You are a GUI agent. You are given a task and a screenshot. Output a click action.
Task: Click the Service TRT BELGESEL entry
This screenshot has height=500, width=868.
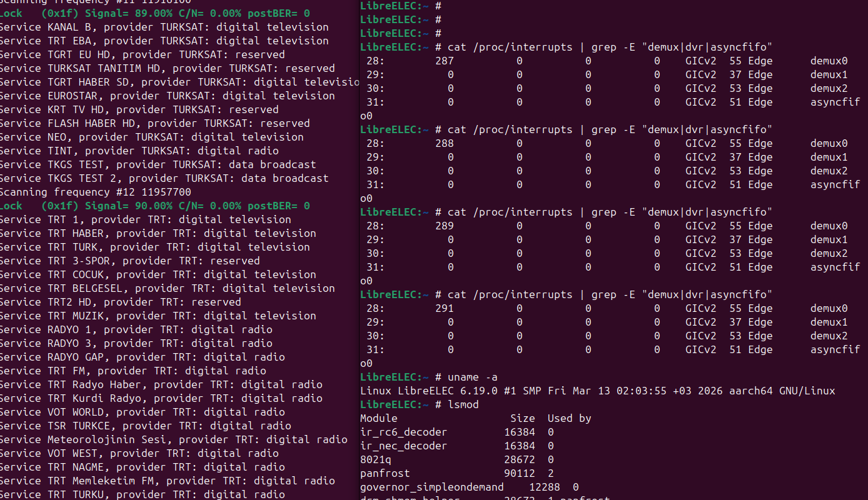click(167, 288)
